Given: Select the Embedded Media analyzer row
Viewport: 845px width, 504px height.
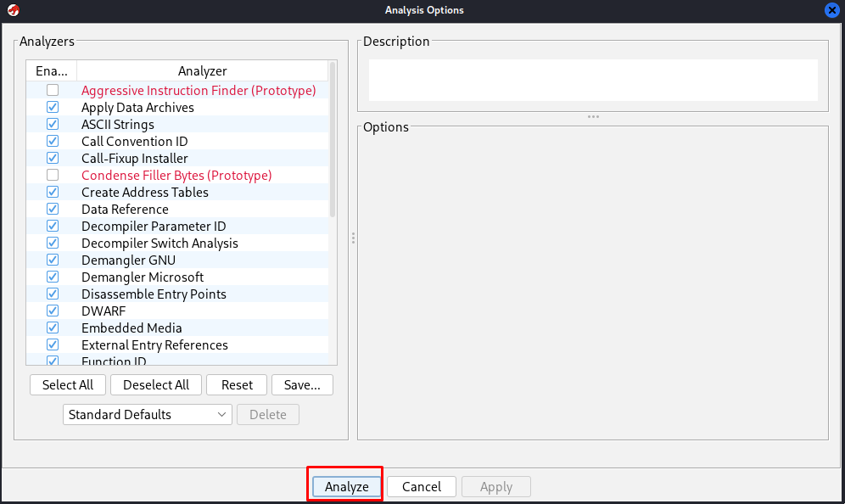Looking at the screenshot, I should pos(132,328).
